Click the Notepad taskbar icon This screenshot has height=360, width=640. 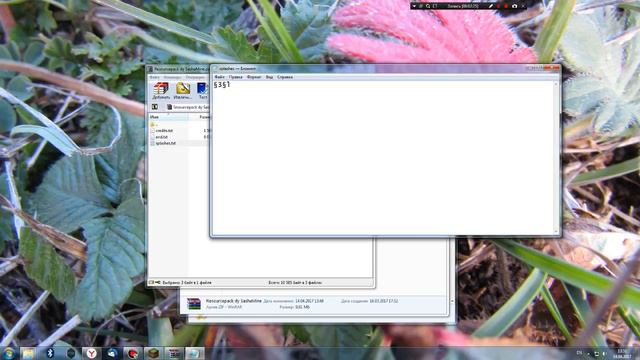click(x=195, y=353)
